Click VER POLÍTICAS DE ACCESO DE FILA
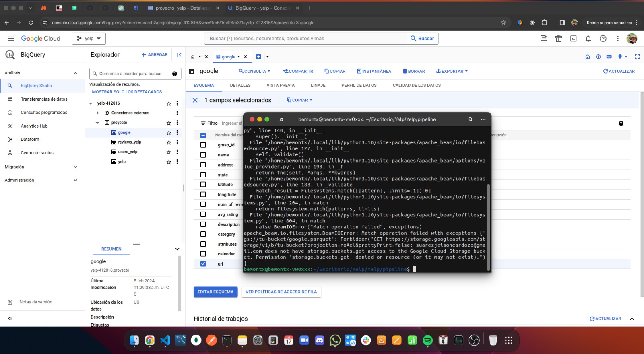The width and height of the screenshot is (644, 354). pos(281,292)
